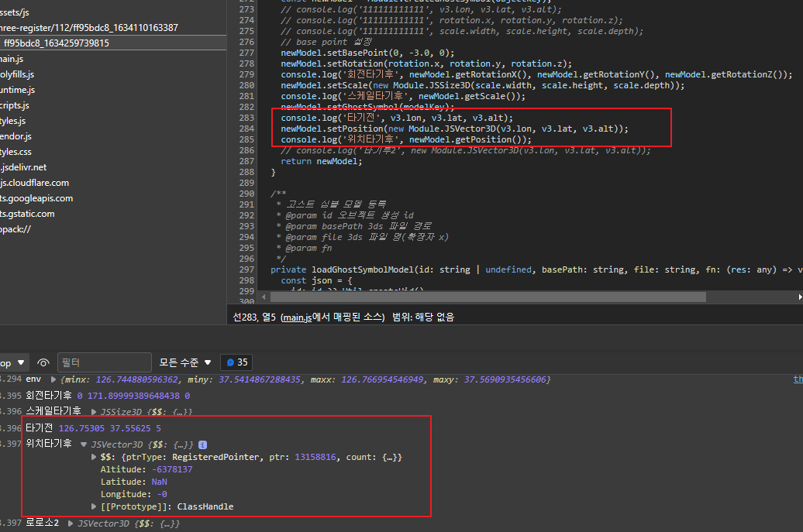Open the 모든 수준 log level dropdown
The width and height of the screenshot is (803, 532).
click(x=184, y=362)
